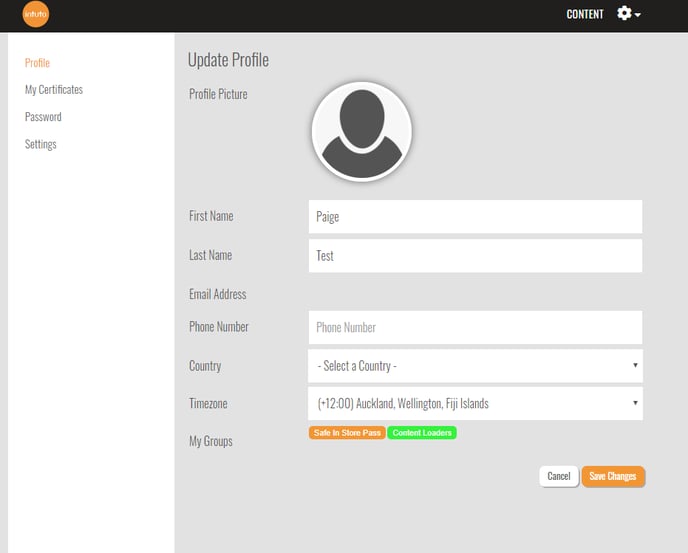Screen dimensions: 688x553
Task: Click the Content Loaders group tag
Action: [x=422, y=433]
